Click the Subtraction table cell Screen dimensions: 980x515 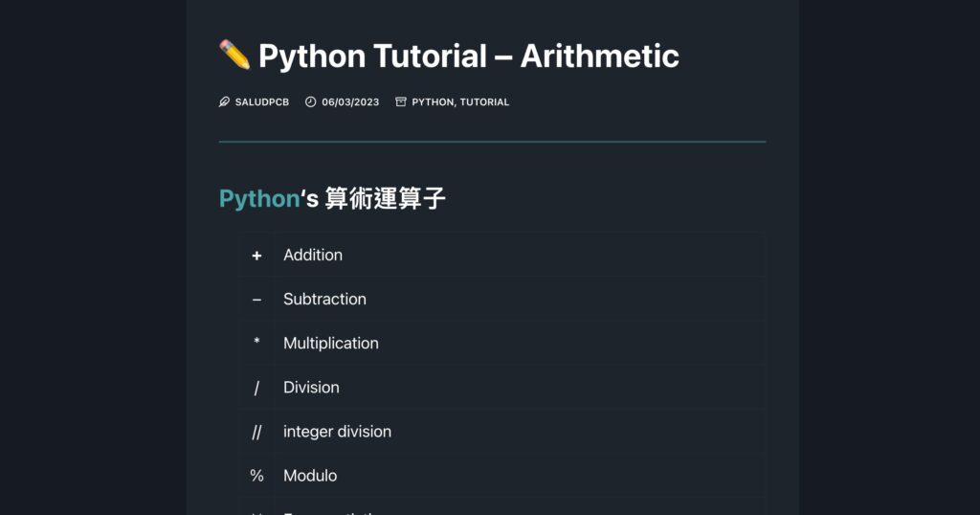tap(324, 299)
